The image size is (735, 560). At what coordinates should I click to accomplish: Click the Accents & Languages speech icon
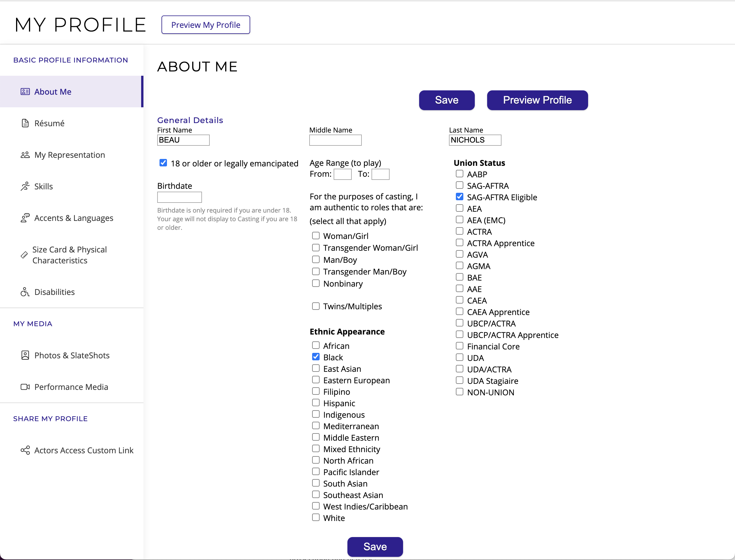point(25,218)
